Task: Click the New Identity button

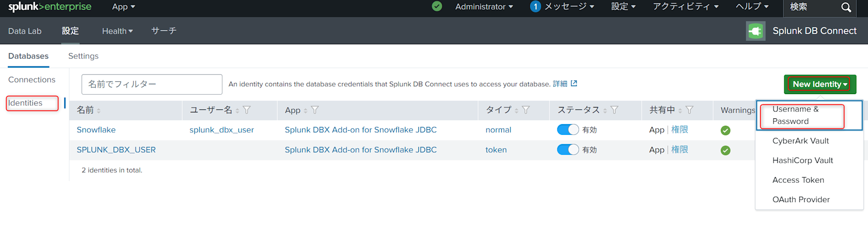Action: pos(819,84)
